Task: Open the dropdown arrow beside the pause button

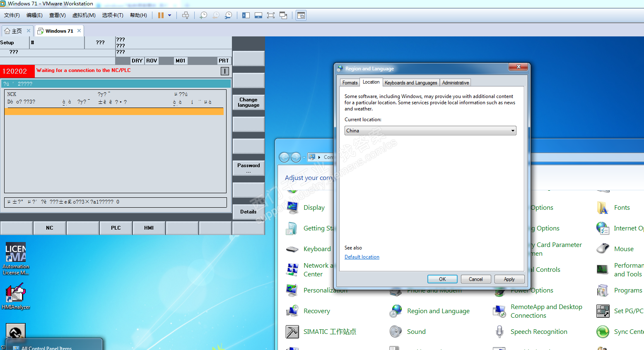Action: tap(170, 15)
